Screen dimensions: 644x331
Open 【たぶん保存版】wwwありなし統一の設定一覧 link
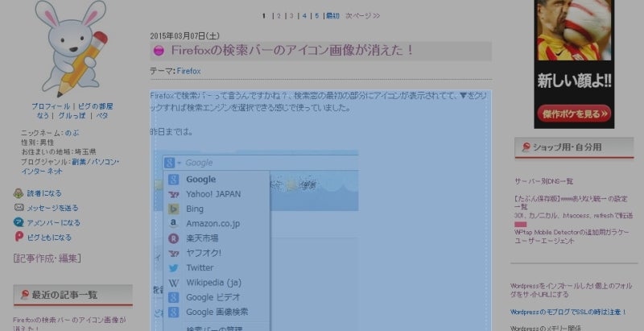click(x=572, y=202)
